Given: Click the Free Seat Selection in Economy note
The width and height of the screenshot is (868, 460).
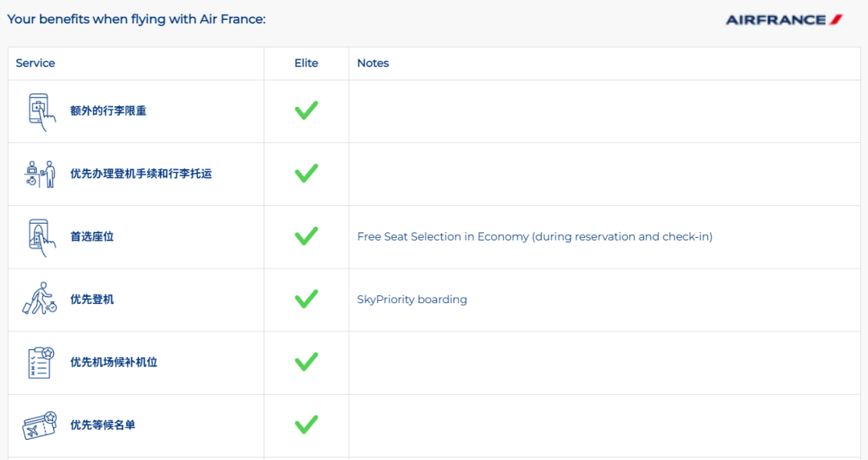Looking at the screenshot, I should (534, 236).
